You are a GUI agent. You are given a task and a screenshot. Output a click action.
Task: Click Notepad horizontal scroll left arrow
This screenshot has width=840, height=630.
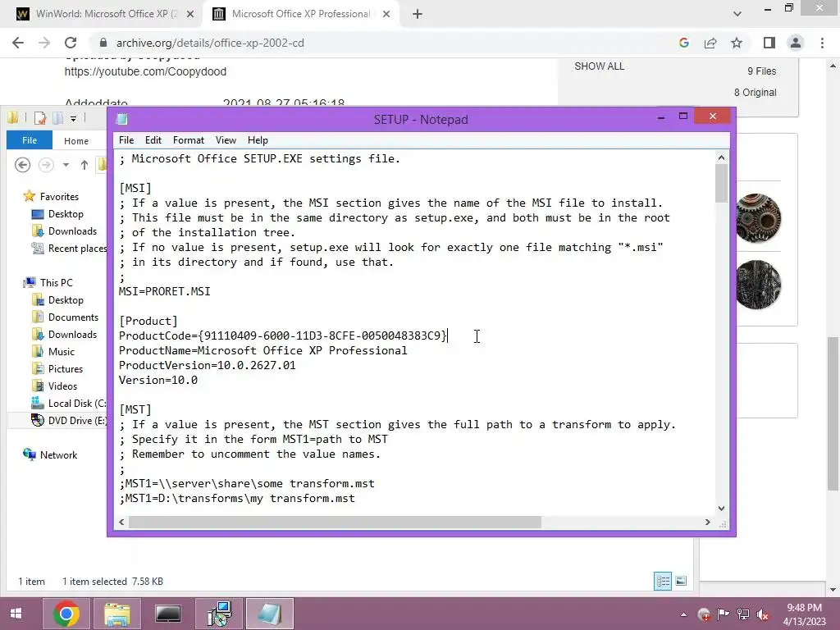(121, 522)
